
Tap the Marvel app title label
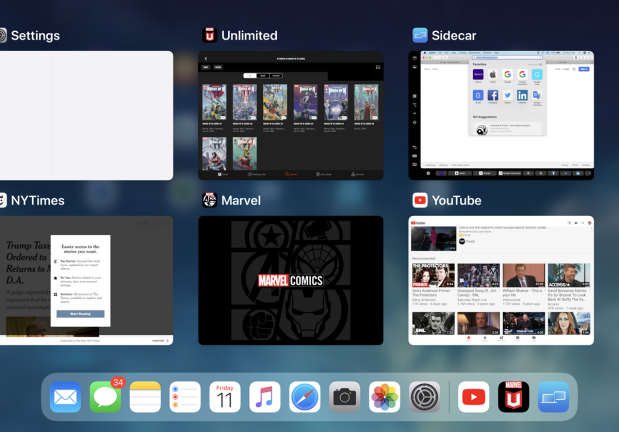(241, 201)
